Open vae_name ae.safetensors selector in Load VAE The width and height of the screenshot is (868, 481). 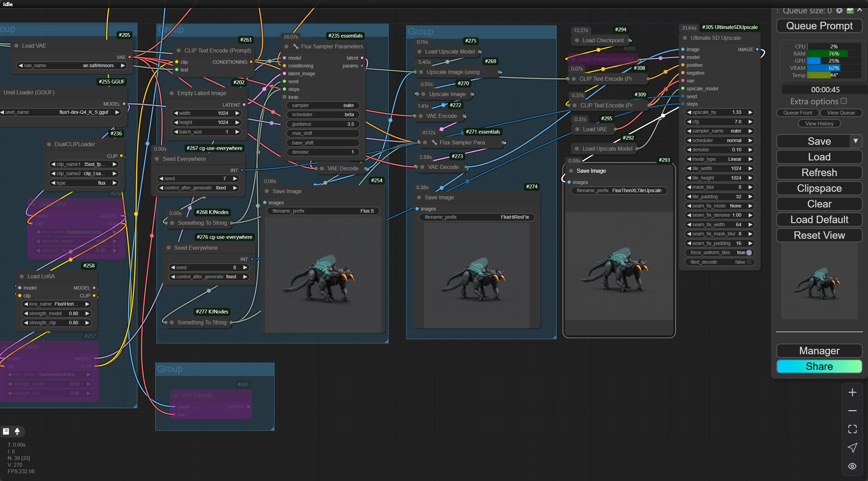[72, 65]
